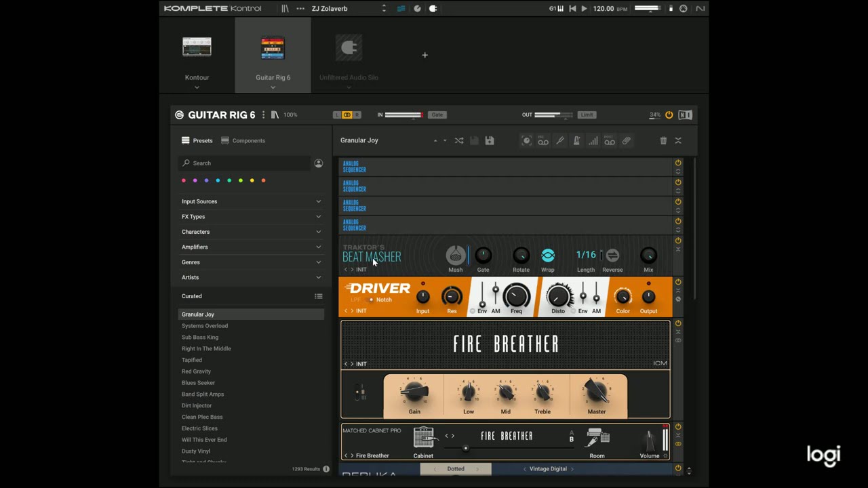Viewport: 868px width, 488px height.
Task: Click next preset arrow on Driver INIT
Action: (x=352, y=311)
